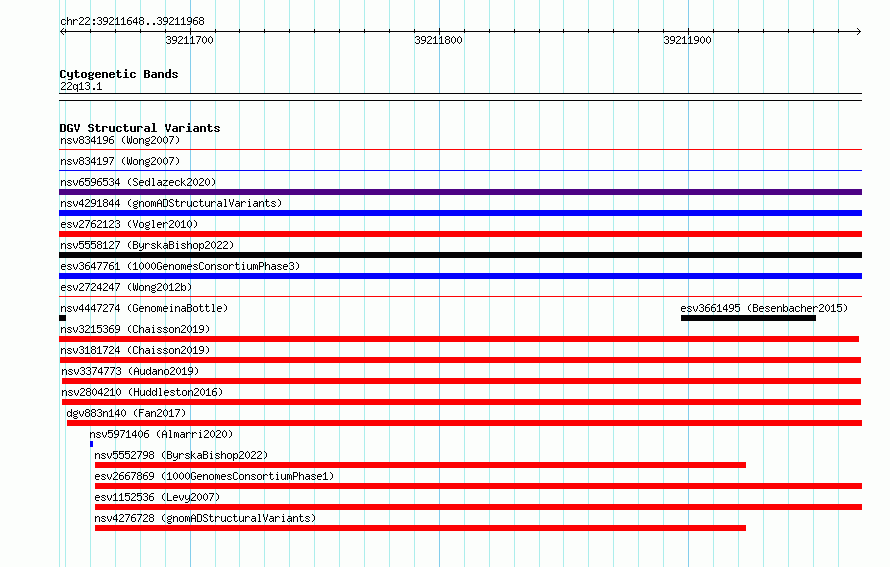Open esv2724247 (Wong2012b) label
This screenshot has width=890, height=567.
coord(126,287)
